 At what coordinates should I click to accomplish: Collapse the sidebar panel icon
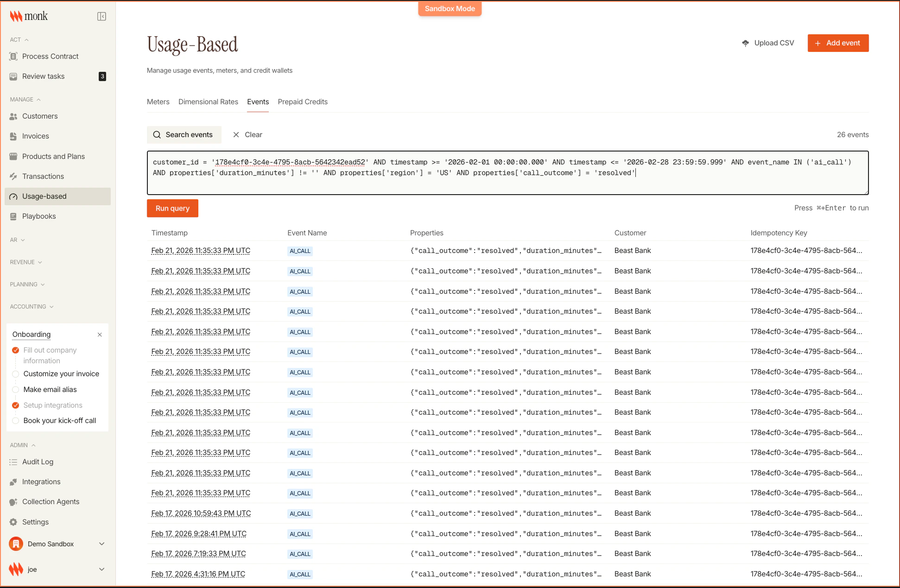101,16
